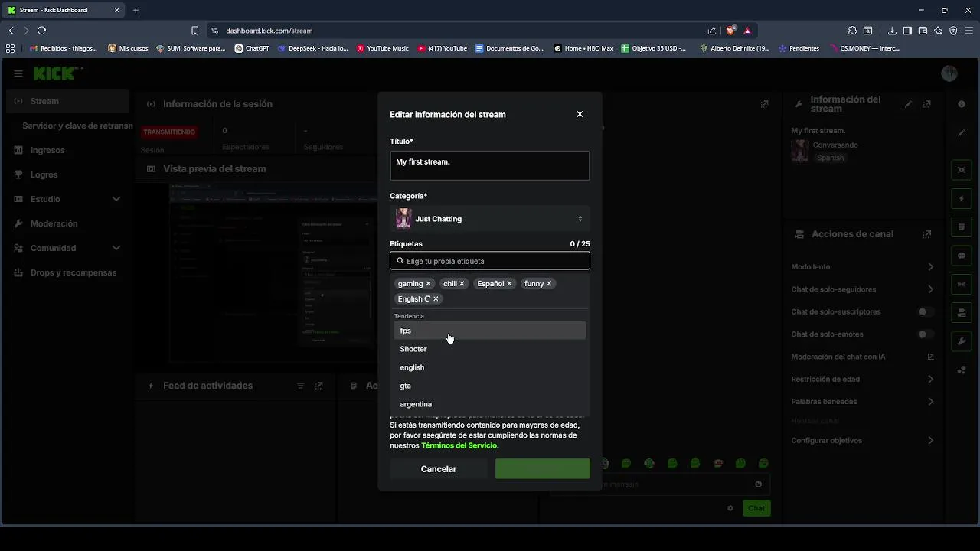Open the Brave Shields lion icon
Viewport: 980px width, 551px height.
pyautogui.click(x=730, y=31)
